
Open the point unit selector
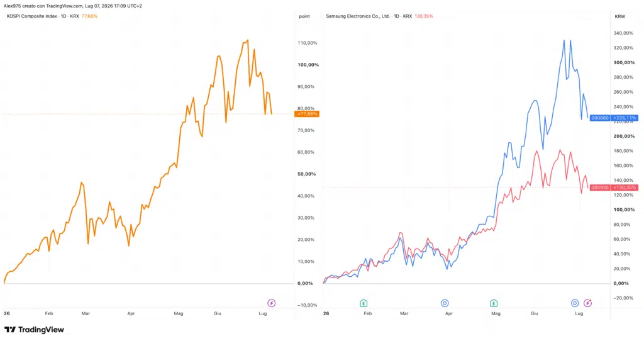tap(304, 16)
